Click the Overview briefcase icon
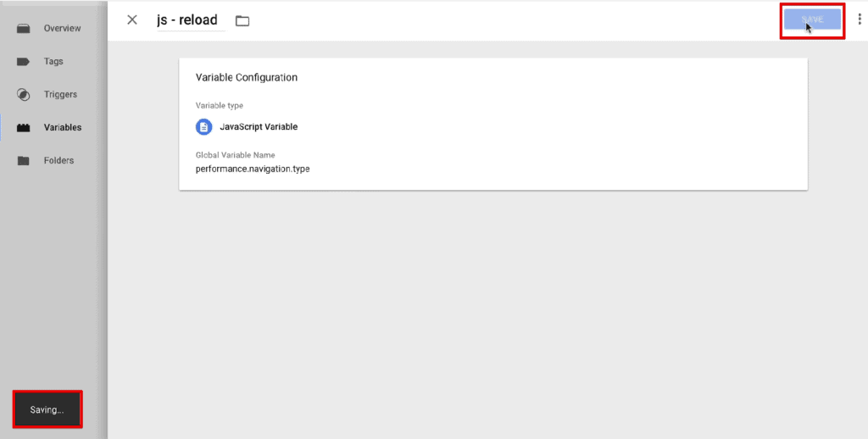 (23, 28)
